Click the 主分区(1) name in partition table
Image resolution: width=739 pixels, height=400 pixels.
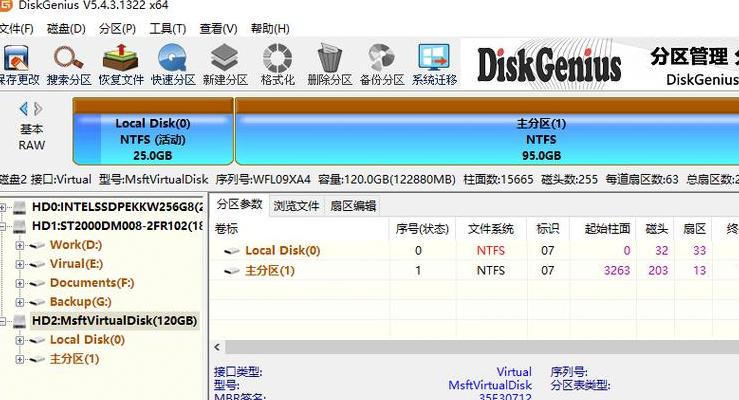270,271
